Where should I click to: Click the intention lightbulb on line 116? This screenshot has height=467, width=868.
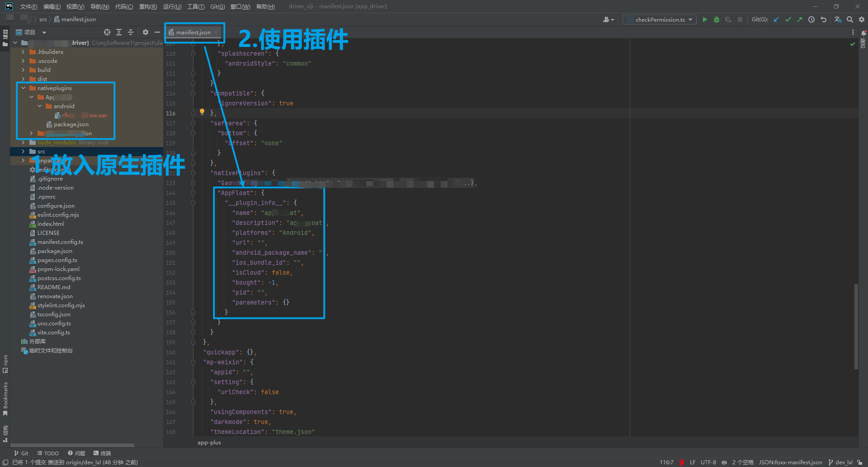point(202,112)
